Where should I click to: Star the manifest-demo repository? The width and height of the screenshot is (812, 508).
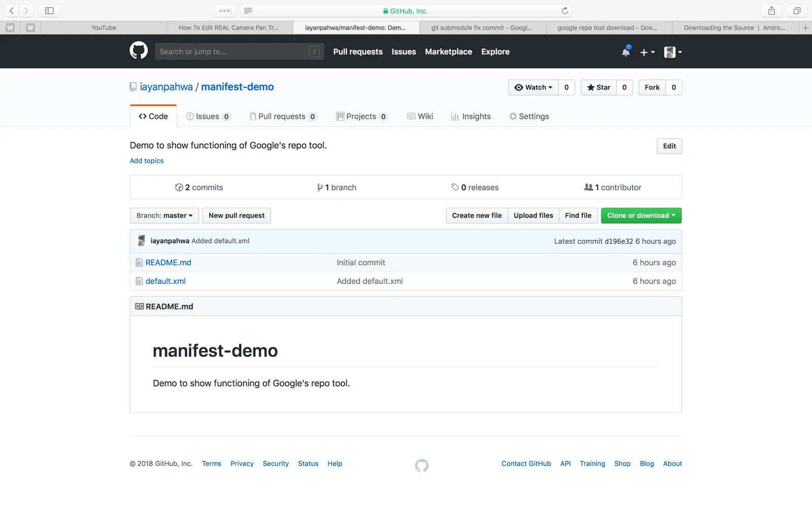tap(599, 87)
